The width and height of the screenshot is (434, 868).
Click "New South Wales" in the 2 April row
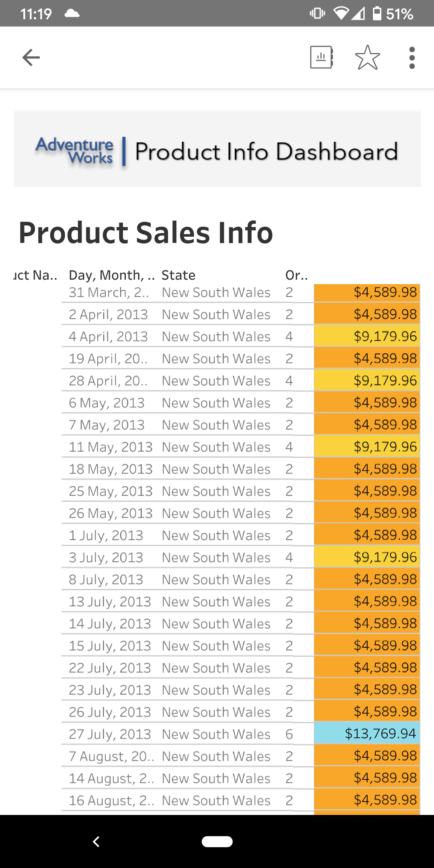point(216,314)
